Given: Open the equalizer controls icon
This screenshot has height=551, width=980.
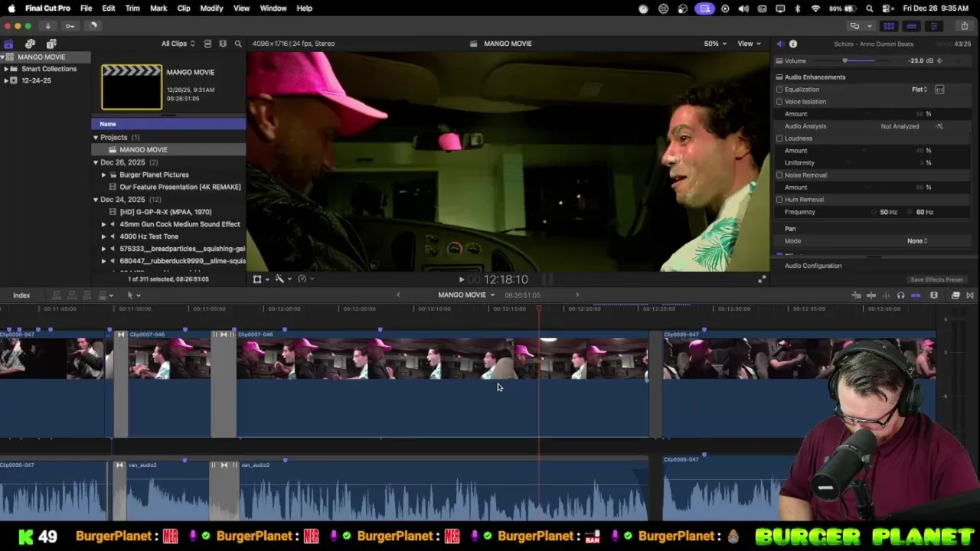Looking at the screenshot, I should click(x=939, y=90).
